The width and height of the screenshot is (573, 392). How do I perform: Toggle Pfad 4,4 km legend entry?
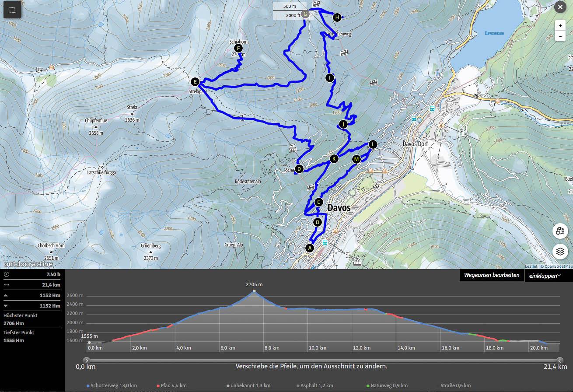click(x=171, y=385)
